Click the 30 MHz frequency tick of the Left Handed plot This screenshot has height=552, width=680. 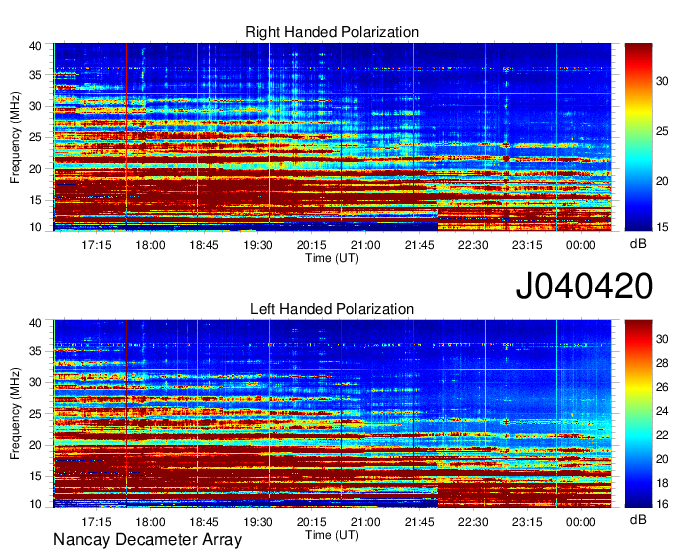click(36, 382)
